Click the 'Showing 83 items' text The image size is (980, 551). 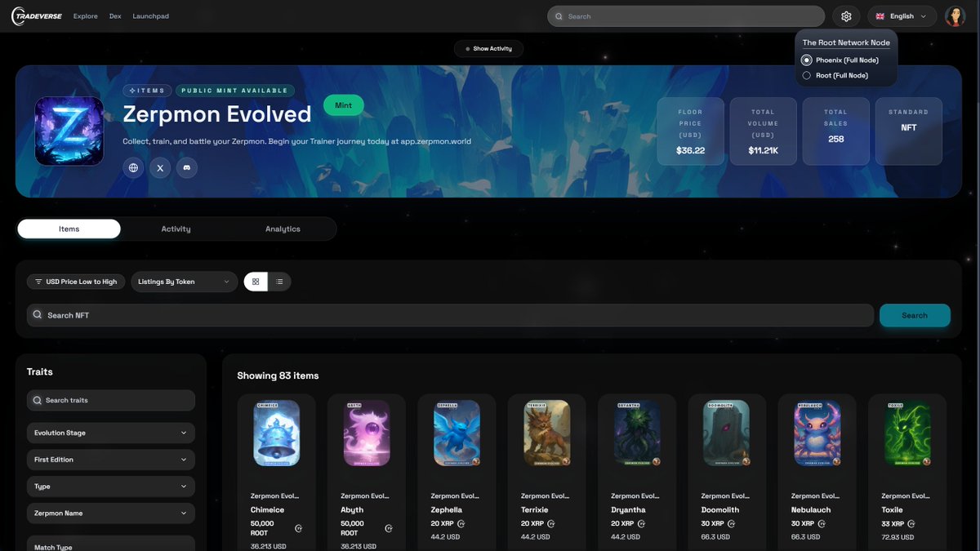tap(278, 375)
